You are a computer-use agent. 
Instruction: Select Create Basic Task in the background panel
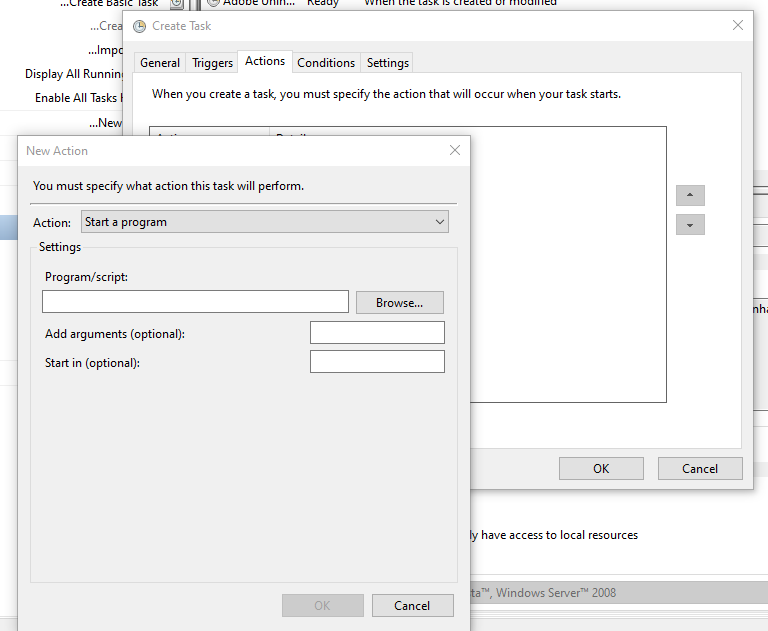point(109,3)
